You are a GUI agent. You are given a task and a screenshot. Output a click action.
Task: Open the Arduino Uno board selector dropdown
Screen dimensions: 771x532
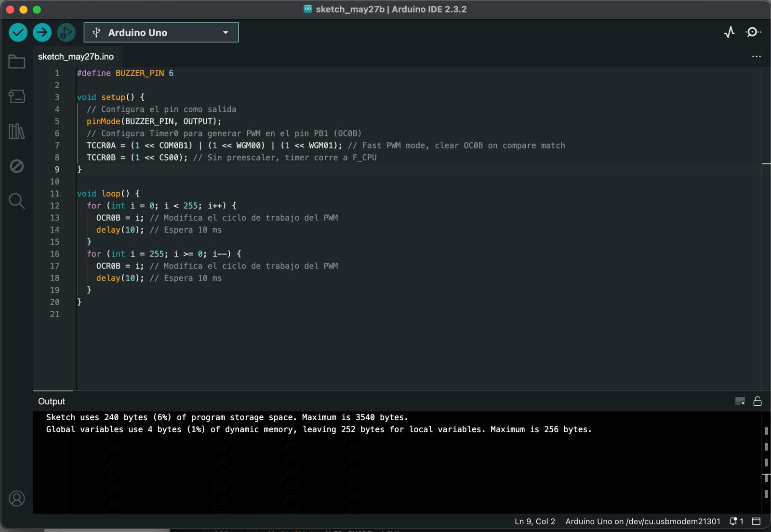161,32
